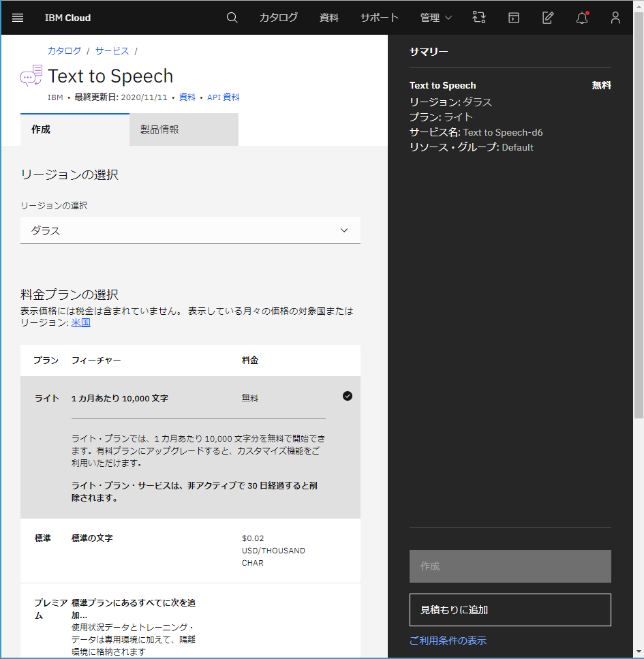644x659 pixels.
Task: Open サポート in the top navigation
Action: tap(379, 18)
